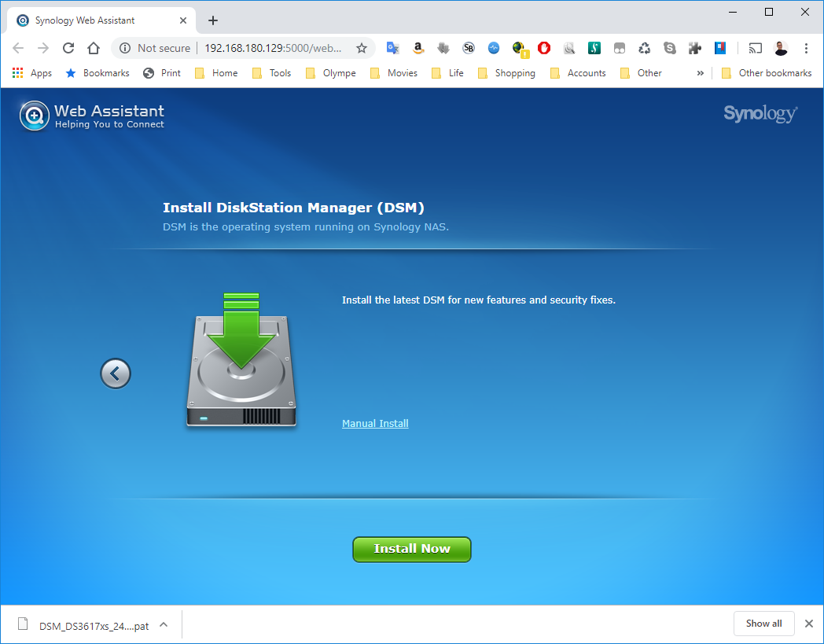Open the SB extension icon
Screen dimensions: 824x644
pos(469,48)
